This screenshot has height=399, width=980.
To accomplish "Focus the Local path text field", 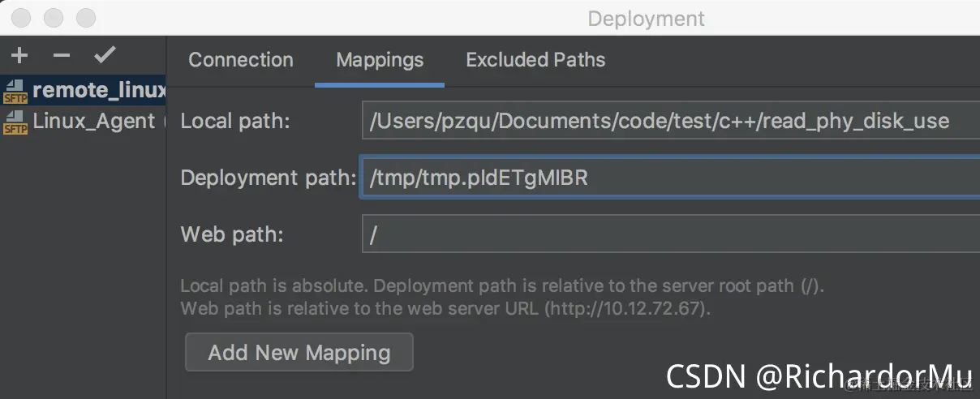I will (x=671, y=121).
